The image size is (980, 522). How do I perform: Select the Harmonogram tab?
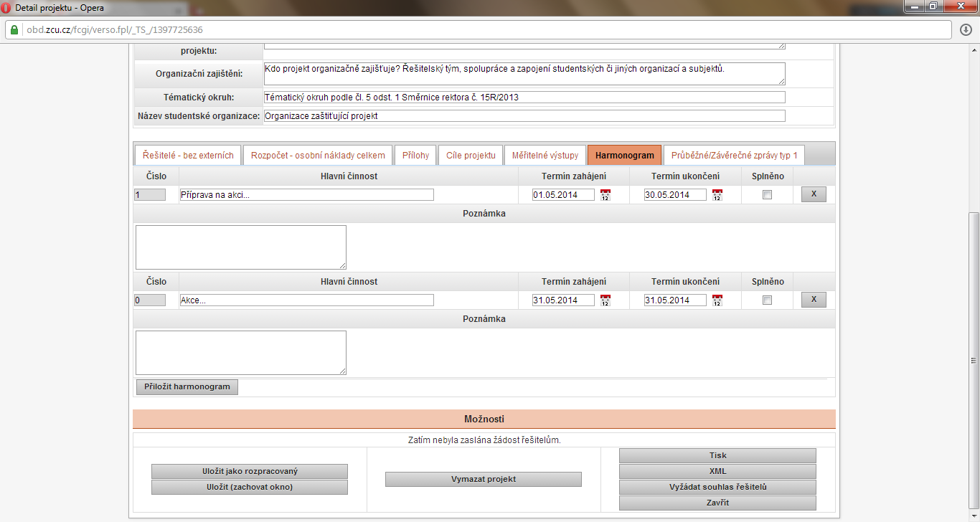pos(624,155)
